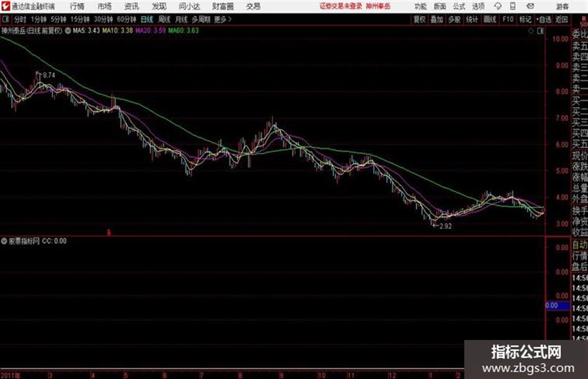Click the red marker below April candles
The height and width of the screenshot is (379, 588).
coord(109,233)
